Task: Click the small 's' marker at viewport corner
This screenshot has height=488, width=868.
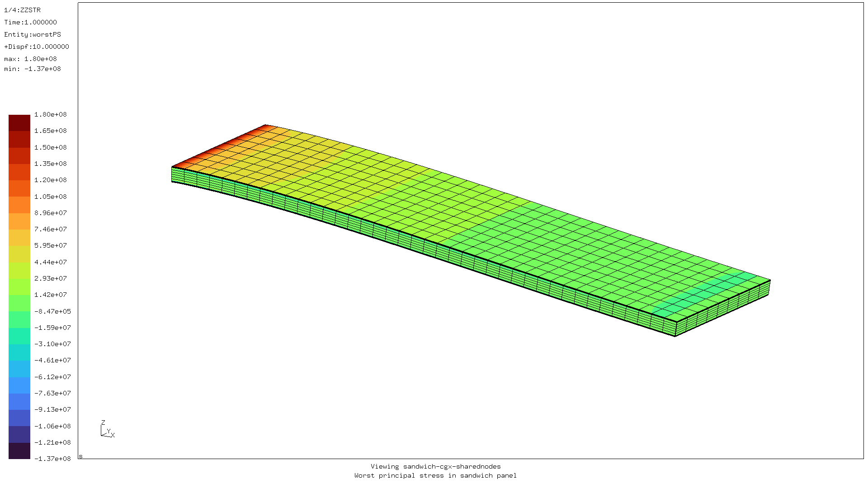Action: click(80, 456)
